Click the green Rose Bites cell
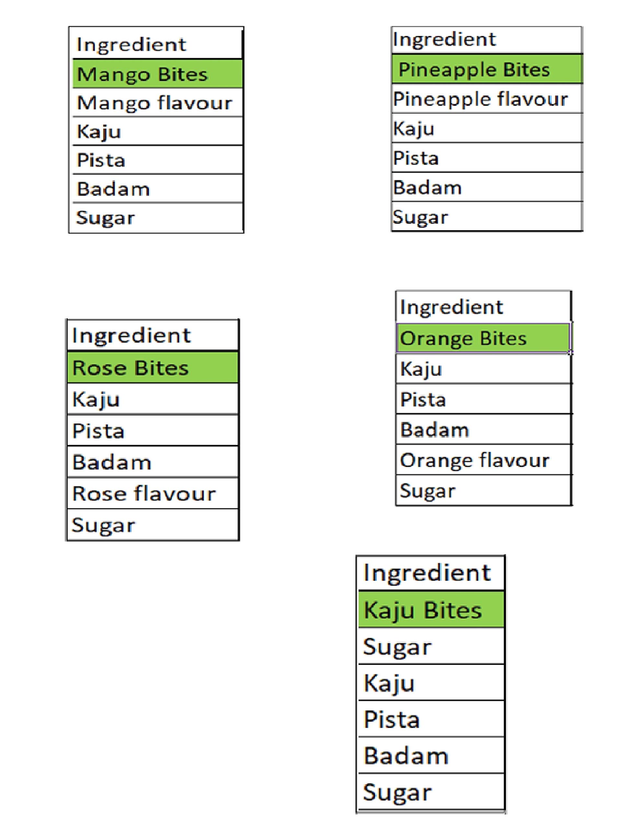Viewport: 644px width, 829px height. coord(153,368)
